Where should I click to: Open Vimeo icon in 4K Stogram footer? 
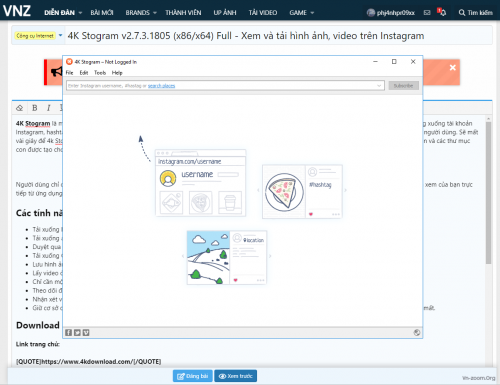tap(86, 333)
